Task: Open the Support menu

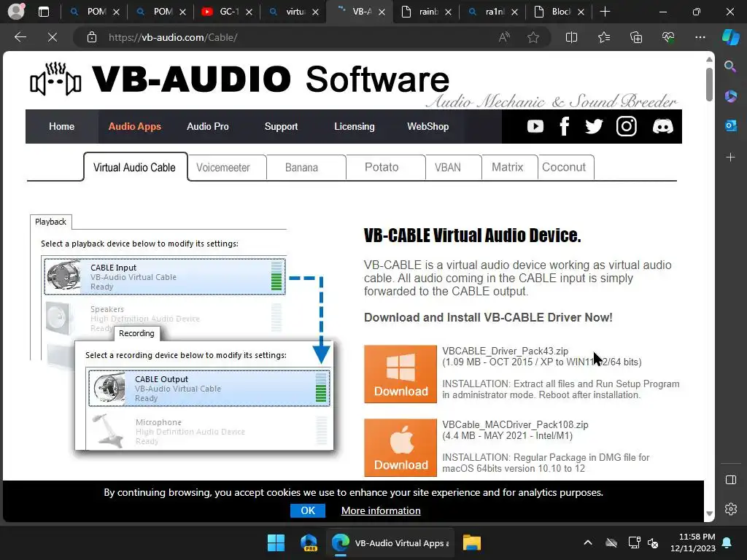Action: (x=281, y=127)
